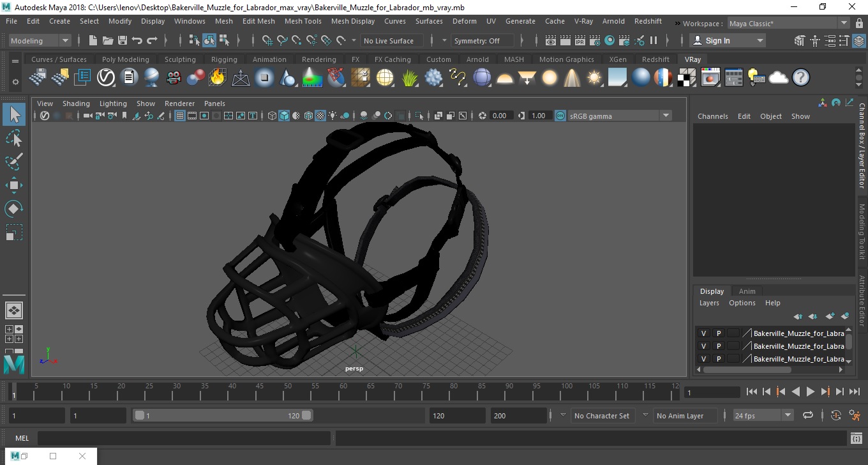Activate the Rotate tool in toolbox

pyautogui.click(x=14, y=208)
